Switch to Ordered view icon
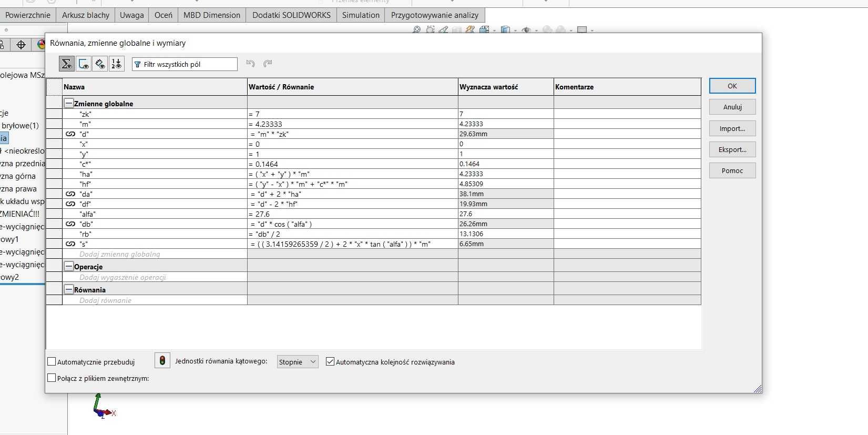Viewport: 868px width, 435px height. [x=116, y=64]
